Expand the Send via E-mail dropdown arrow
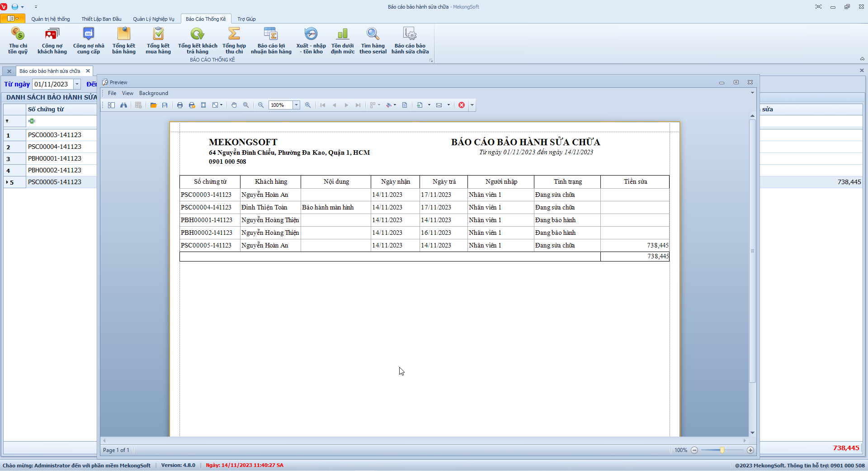Screen dimensions: 868x471 [x=448, y=105]
